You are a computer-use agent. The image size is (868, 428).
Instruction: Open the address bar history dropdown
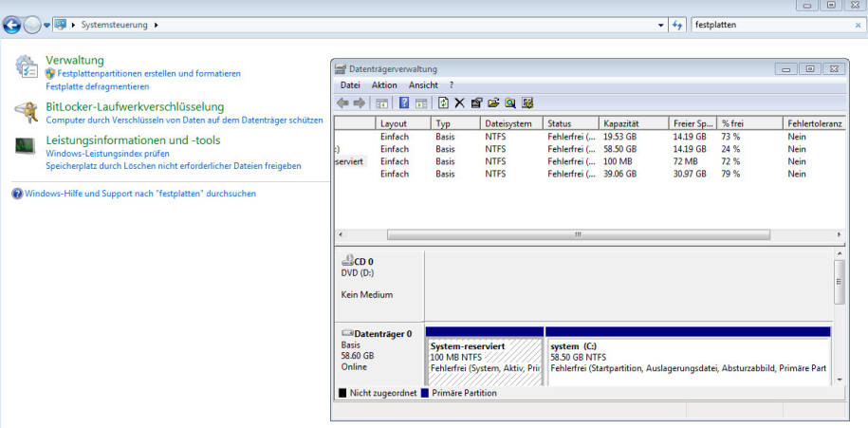660,25
